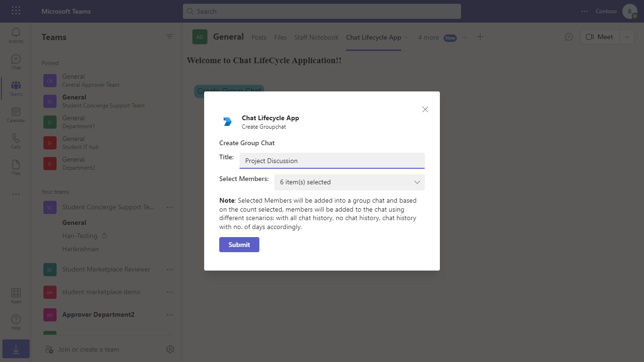Click the download desktop app icon
The image size is (644, 362).
(x=16, y=349)
